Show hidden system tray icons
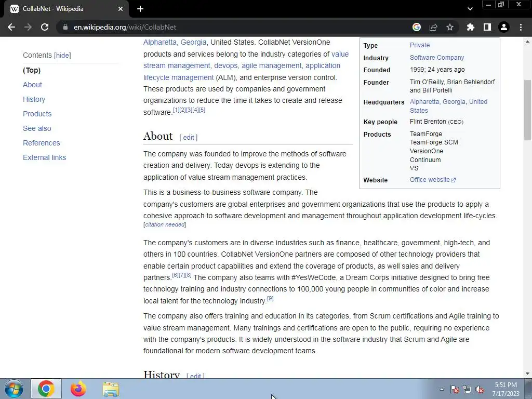 point(442,389)
